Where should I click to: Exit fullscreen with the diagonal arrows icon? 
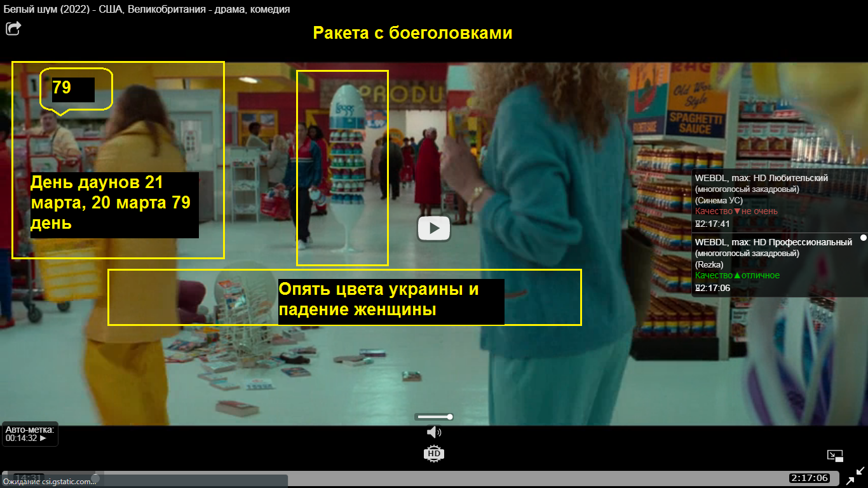[855, 475]
